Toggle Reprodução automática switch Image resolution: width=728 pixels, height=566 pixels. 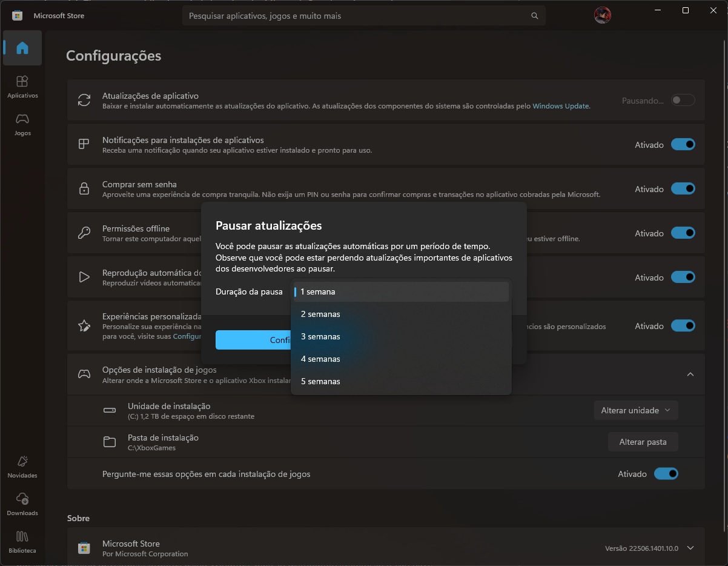tap(683, 277)
